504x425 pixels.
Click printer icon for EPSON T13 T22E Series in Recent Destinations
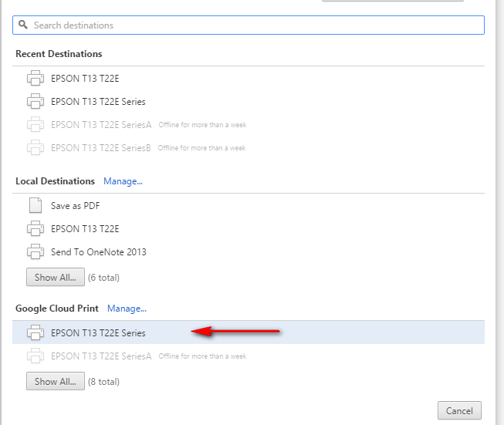(x=35, y=101)
